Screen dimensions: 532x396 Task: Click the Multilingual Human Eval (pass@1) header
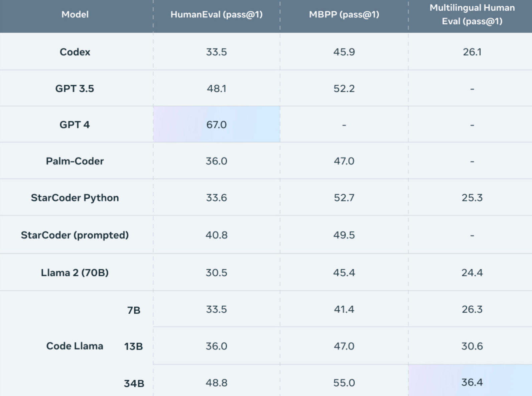click(472, 14)
